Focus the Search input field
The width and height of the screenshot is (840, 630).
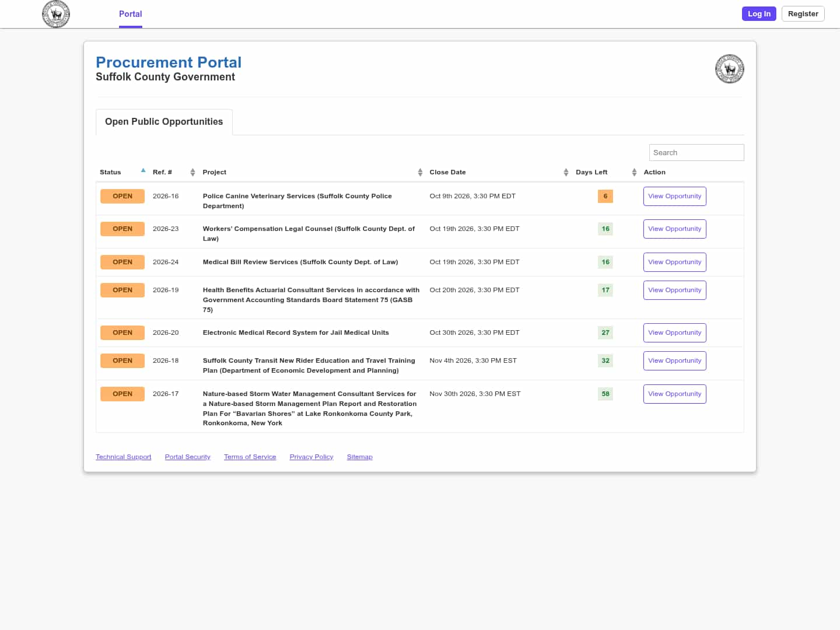tap(696, 152)
